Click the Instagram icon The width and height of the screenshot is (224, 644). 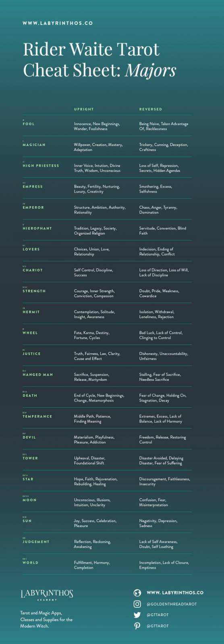click(137, 604)
